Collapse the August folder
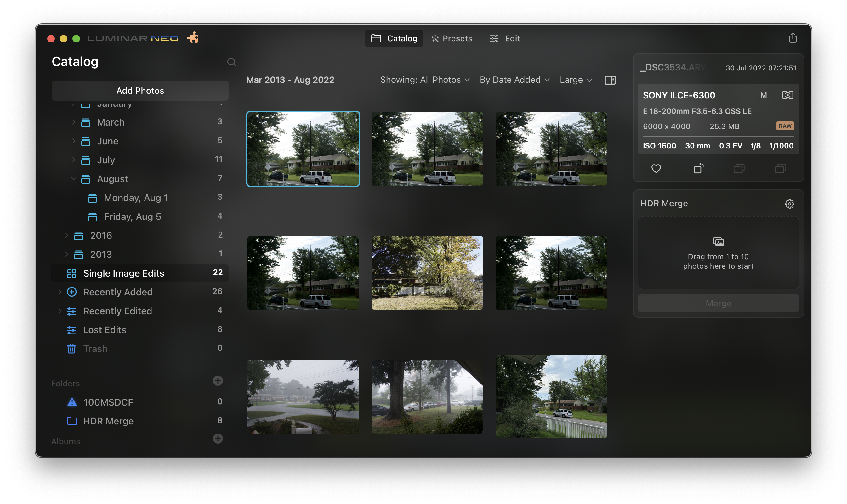847x504 pixels. (73, 179)
